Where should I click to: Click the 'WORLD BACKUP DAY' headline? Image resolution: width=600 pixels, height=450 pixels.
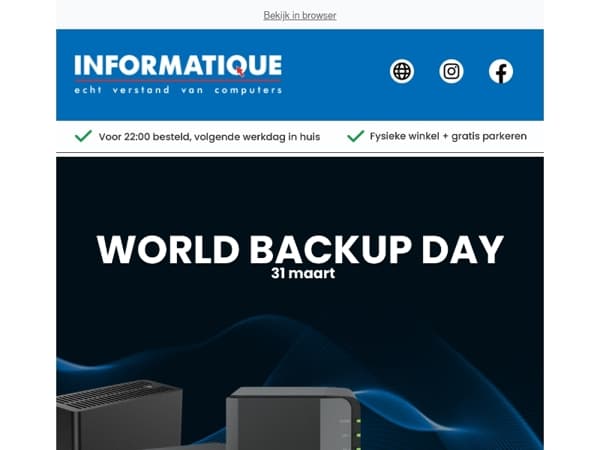click(x=300, y=249)
